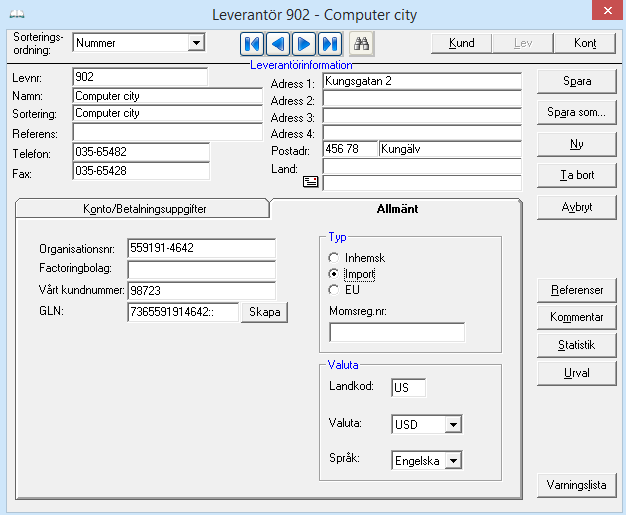Click the Spara som... button
Viewport: 626px width, 515px height.
tap(577, 112)
